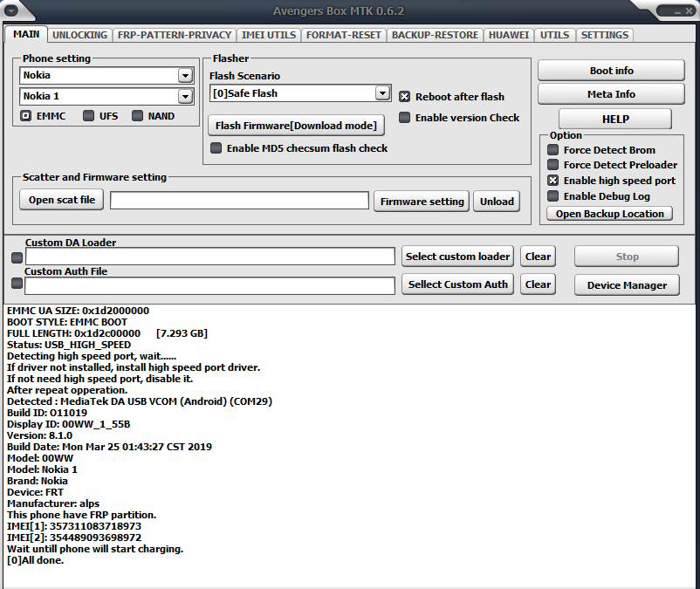Viewport: 700px width, 589px height.
Task: Enable Force Detect Brom option
Action: [553, 149]
